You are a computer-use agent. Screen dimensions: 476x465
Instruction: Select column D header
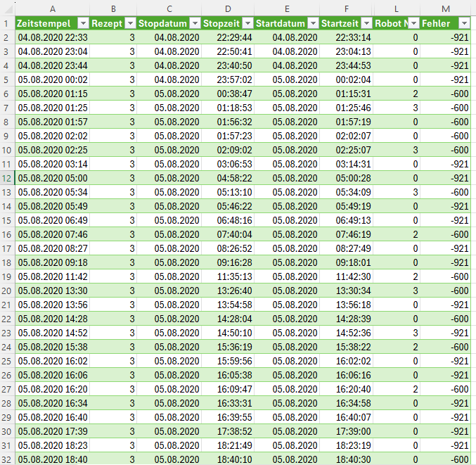(228, 9)
